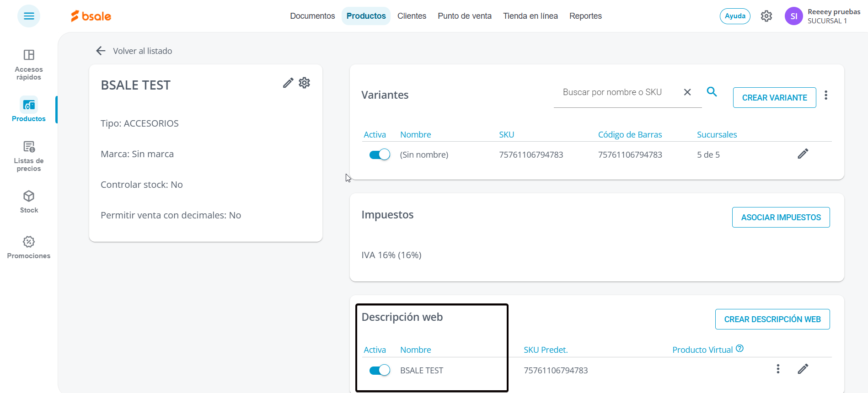This screenshot has width=868, height=393.
Task: Edit the (Sin nombre) variant pencil
Action: [803, 154]
